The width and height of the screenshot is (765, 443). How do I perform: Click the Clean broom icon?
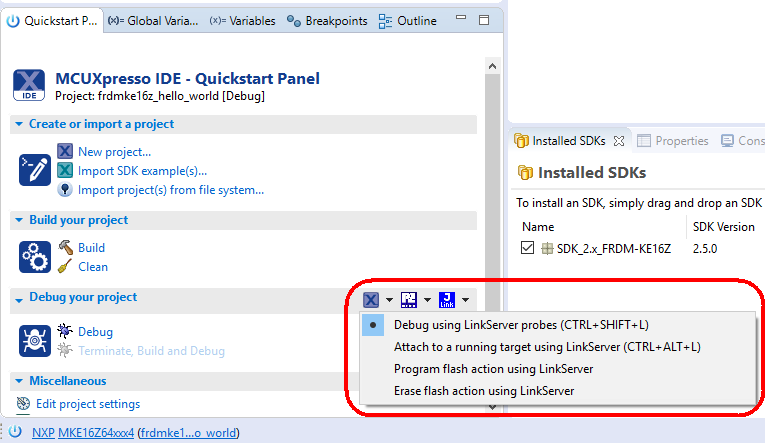click(x=65, y=267)
